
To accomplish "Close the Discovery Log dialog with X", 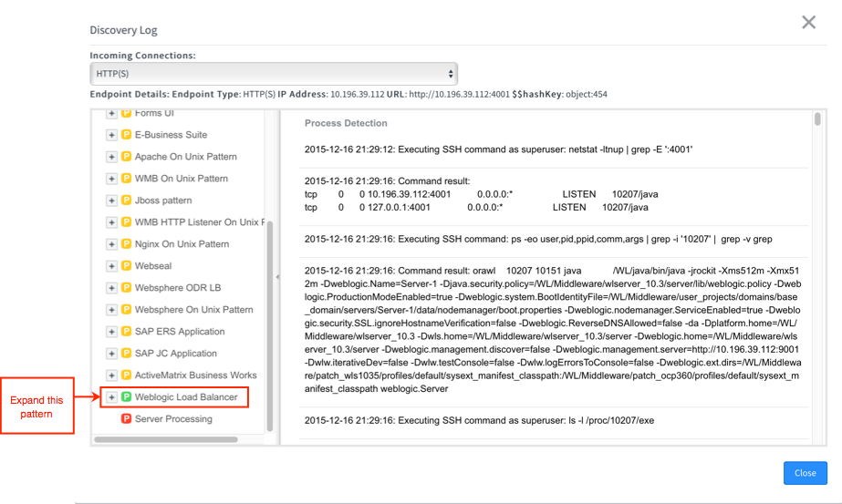I will click(809, 22).
